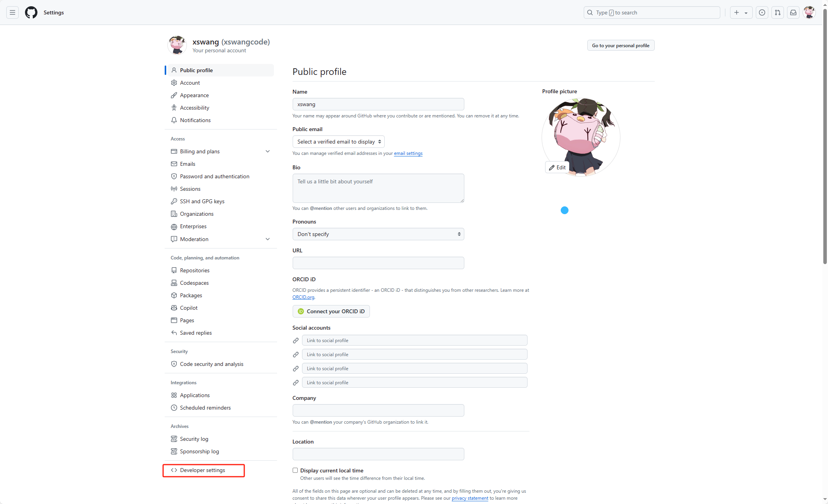Screen dimensions: 828x504
Task: Click the first social account link icon
Action: pos(296,341)
